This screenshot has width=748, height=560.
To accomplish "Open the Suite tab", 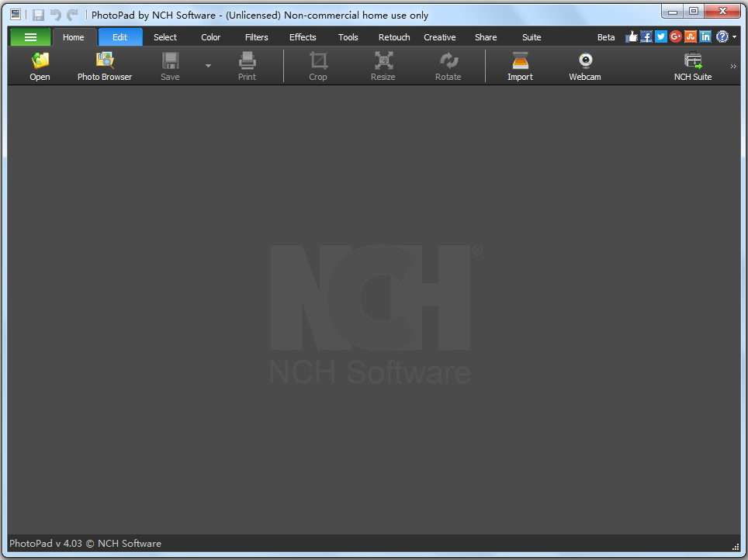I will [x=532, y=37].
